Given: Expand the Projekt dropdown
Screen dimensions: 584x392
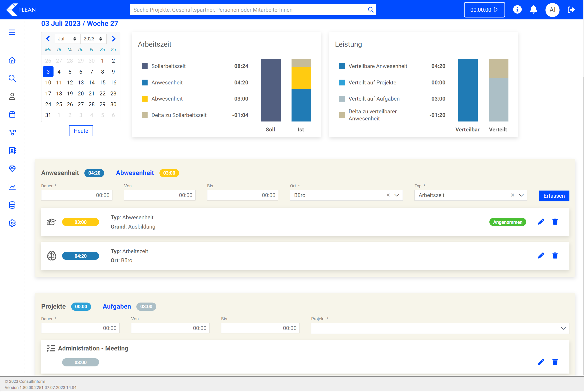Looking at the screenshot, I should pos(563,328).
